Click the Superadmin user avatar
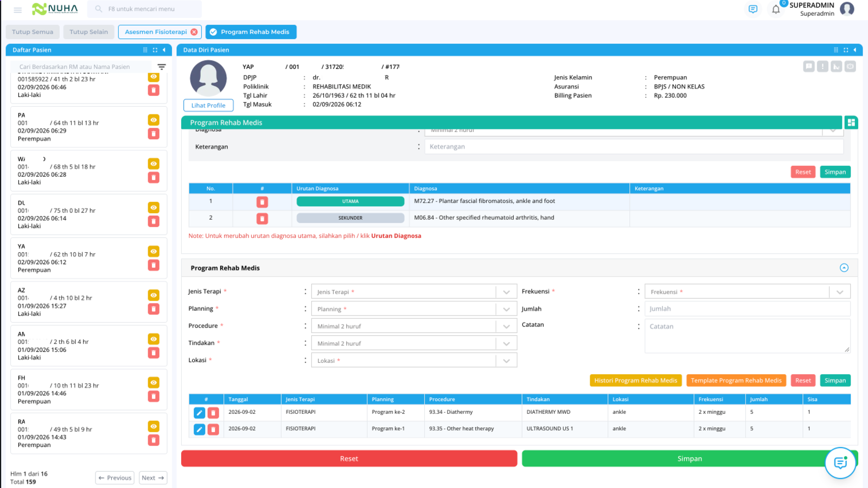This screenshot has width=868, height=488. [847, 9]
